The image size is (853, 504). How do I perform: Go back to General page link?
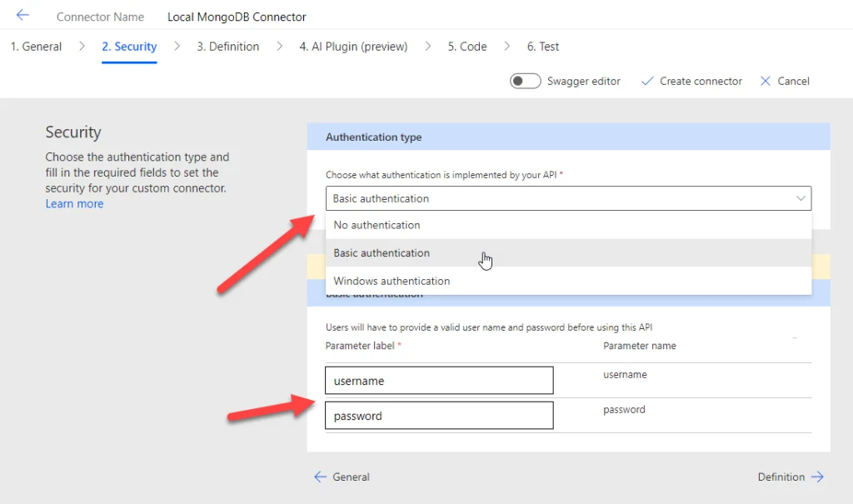[342, 477]
